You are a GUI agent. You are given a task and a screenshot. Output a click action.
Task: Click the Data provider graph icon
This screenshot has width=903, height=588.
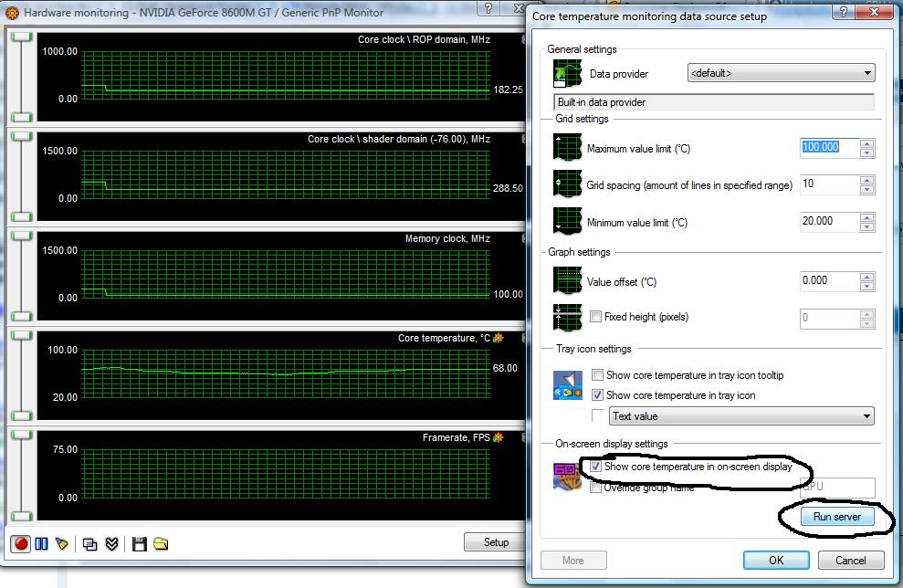[x=567, y=73]
